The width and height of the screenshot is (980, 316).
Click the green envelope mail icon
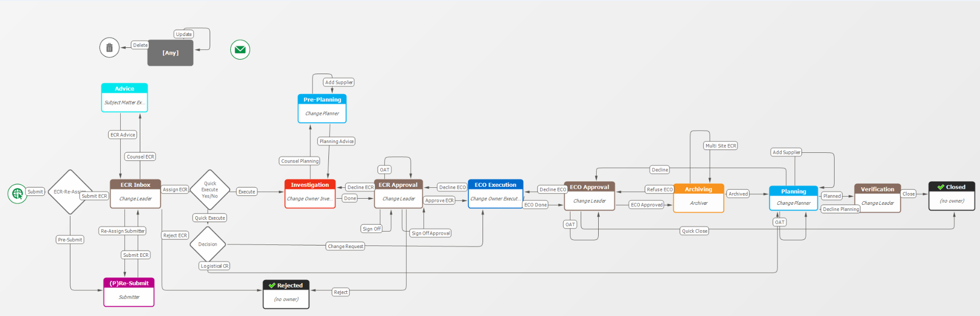point(240,50)
